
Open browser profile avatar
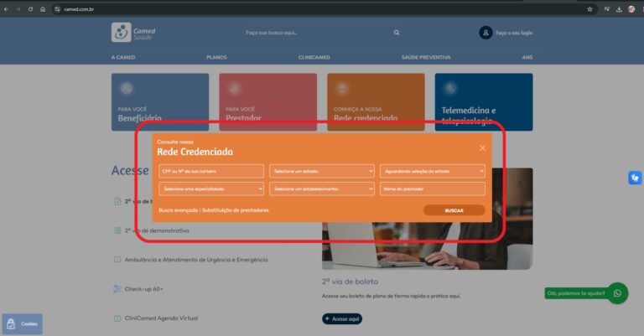(x=631, y=9)
